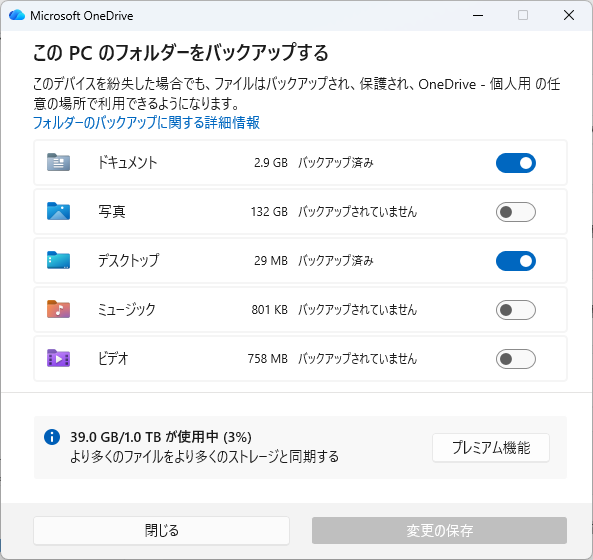
Task: Click the OneDrive cloud icon in title bar
Action: [x=17, y=15]
